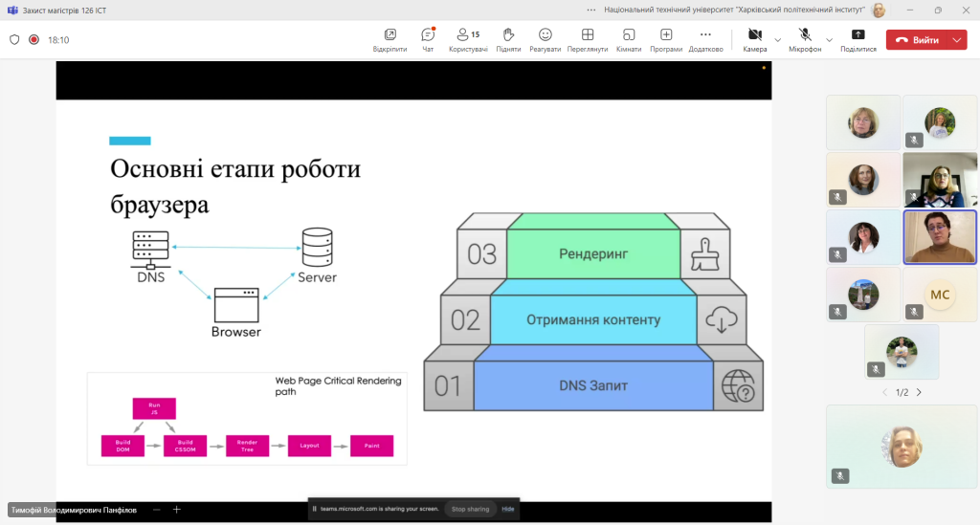Select the MC participant tile
The height and width of the screenshot is (525, 980).
(940, 294)
